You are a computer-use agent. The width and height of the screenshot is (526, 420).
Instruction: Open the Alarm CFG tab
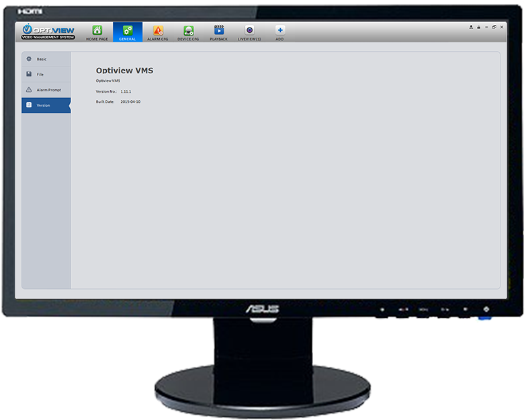[158, 32]
